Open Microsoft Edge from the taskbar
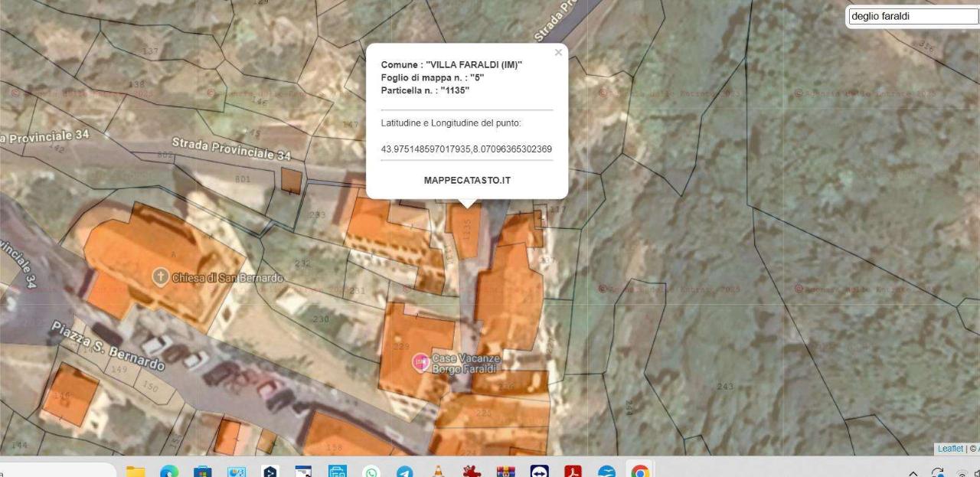980x477 pixels. pos(169,472)
